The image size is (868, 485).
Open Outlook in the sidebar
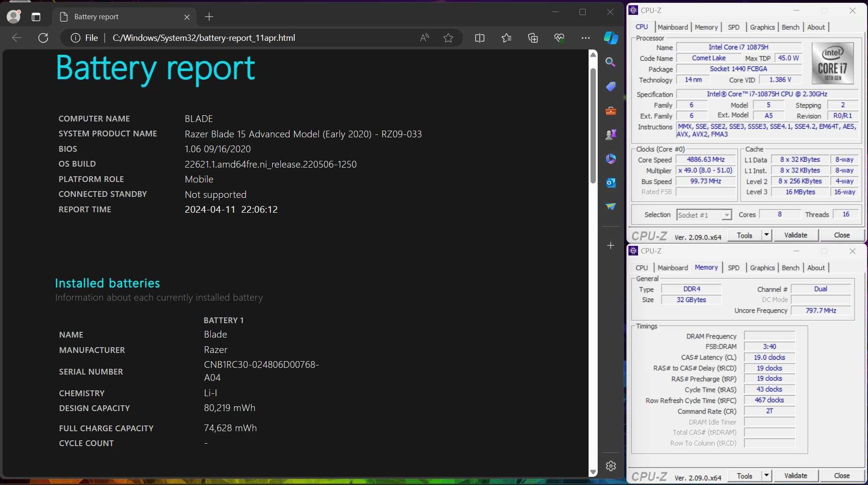pyautogui.click(x=611, y=182)
